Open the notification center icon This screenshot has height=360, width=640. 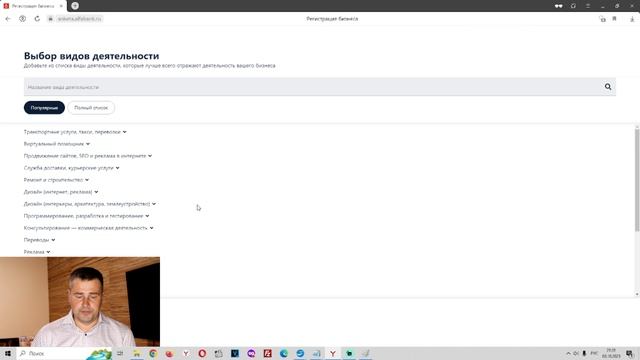[630, 353]
